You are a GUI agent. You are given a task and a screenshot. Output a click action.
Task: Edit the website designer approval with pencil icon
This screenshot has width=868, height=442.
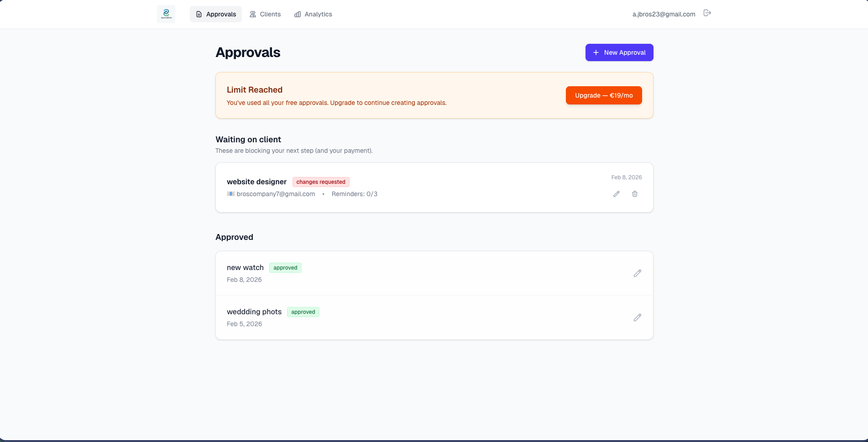[617, 194]
